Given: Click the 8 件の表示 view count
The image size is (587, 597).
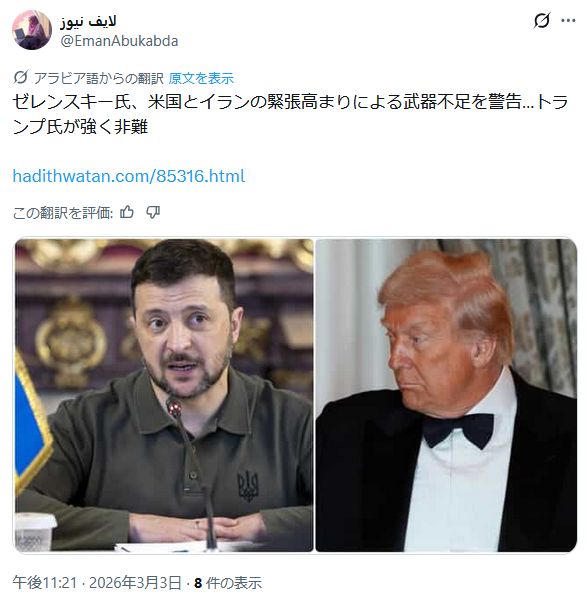Looking at the screenshot, I should pyautogui.click(x=228, y=583).
